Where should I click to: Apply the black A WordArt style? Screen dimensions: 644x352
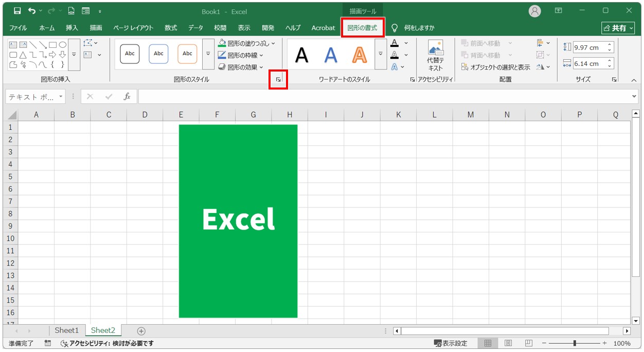click(302, 55)
